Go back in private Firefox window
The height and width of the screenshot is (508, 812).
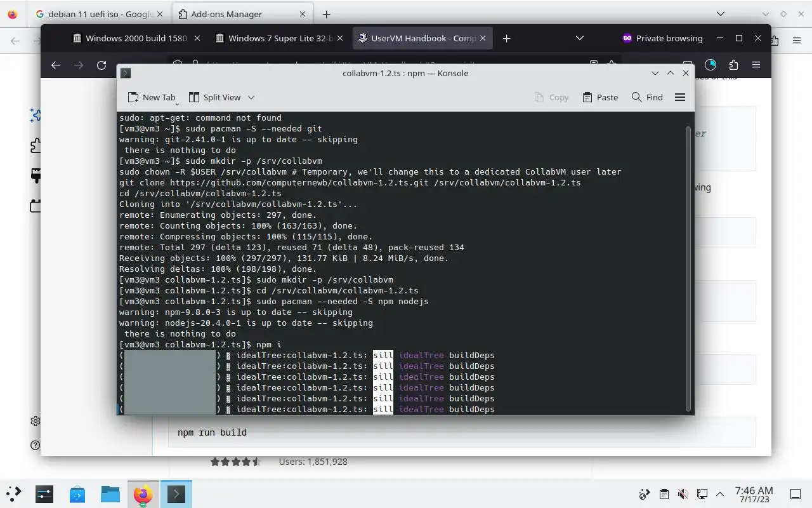tap(56, 65)
